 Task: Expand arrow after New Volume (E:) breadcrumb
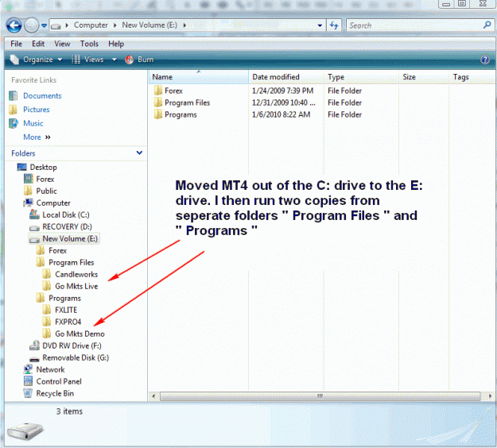(184, 25)
